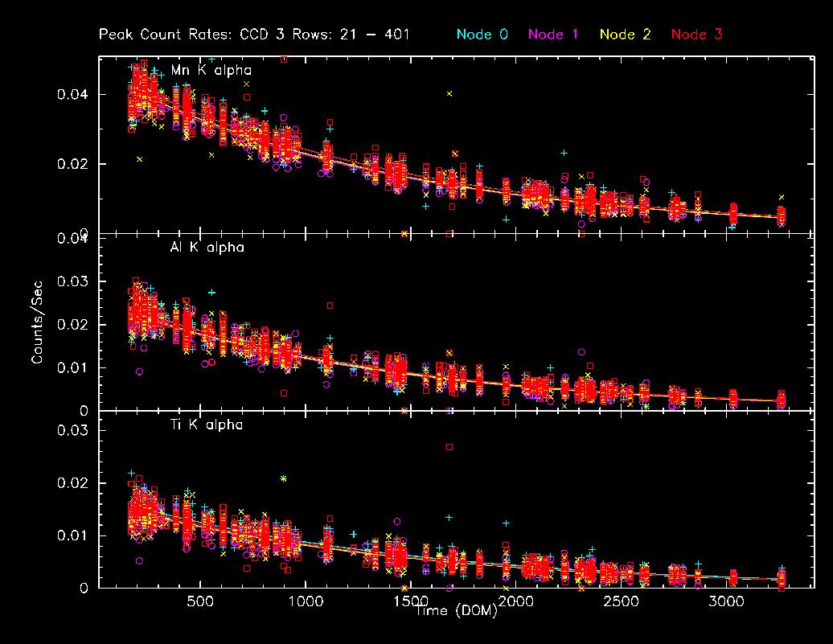Click the Peak Count Rates plot title
833x644 pixels.
(x=254, y=35)
